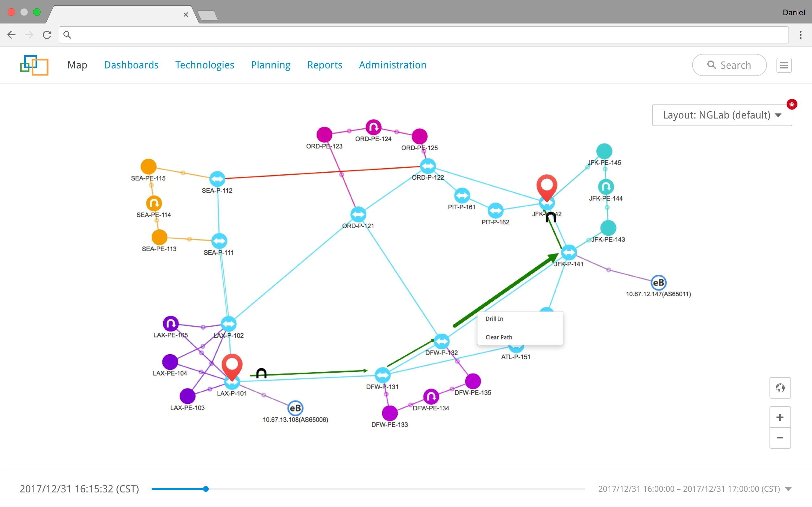Select the eB node 10.67.12.147(AS65011)
The width and height of the screenshot is (812, 507).
pos(658,283)
